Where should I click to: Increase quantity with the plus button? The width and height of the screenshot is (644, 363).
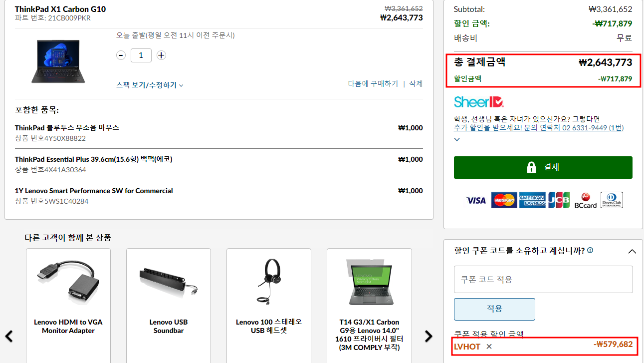coord(161,55)
